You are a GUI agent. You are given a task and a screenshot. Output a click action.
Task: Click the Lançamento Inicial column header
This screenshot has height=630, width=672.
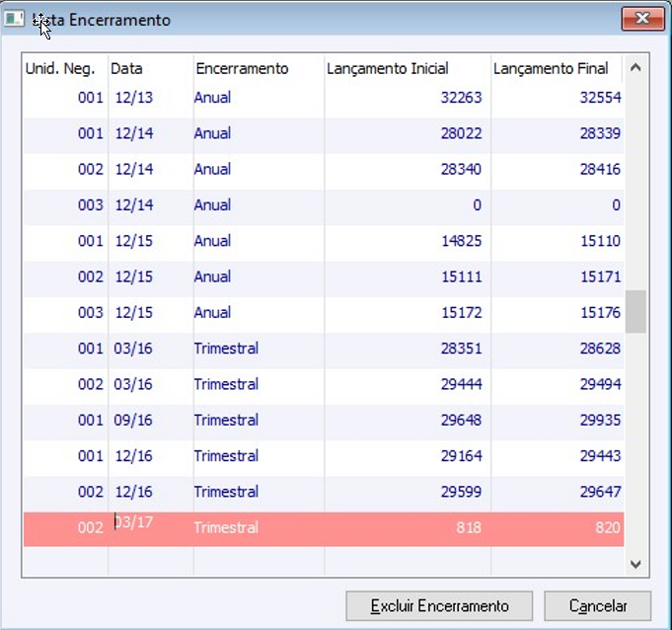(388, 68)
